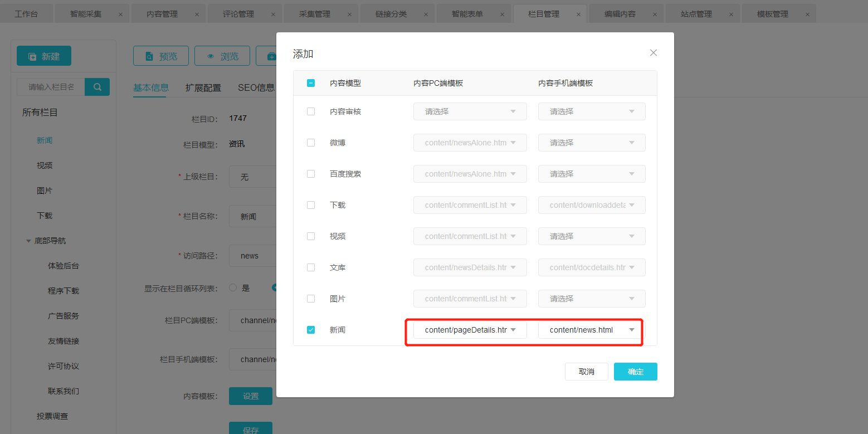Switch to the 工作台 tab
The image size is (868, 434).
pyautogui.click(x=26, y=14)
